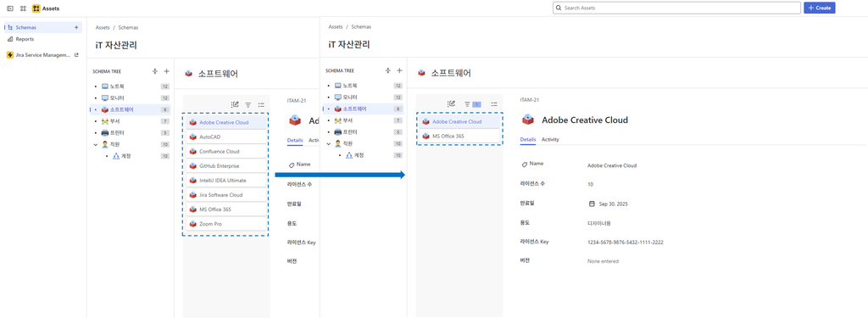This screenshot has width=868, height=318.
Task: Open Jira Software Cloud in the software list
Action: (x=225, y=195)
